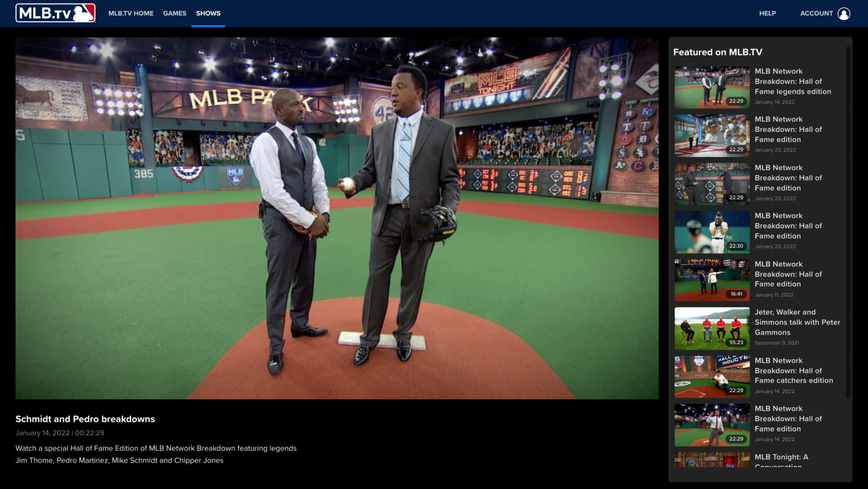
Task: Switch to the GAMES tab
Action: pos(174,13)
